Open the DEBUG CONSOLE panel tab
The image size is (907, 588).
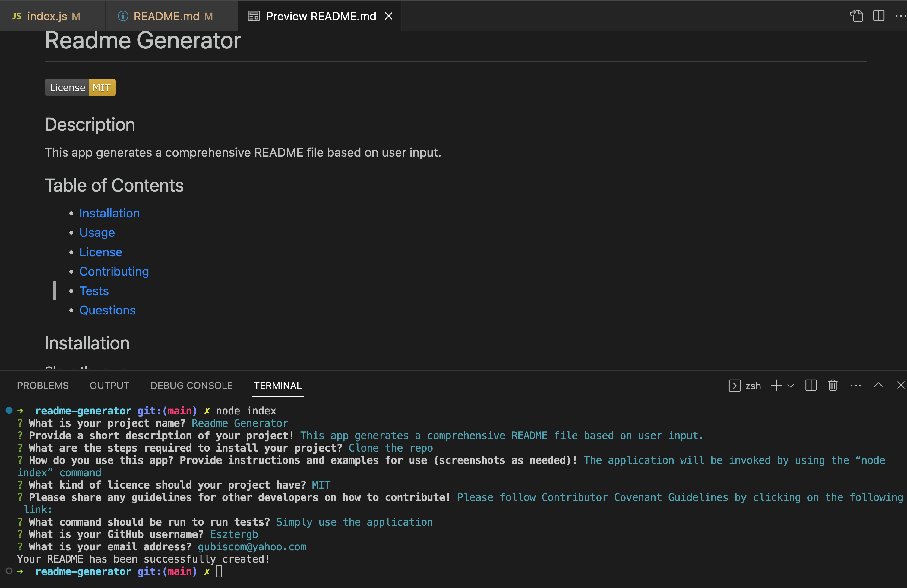tap(191, 385)
